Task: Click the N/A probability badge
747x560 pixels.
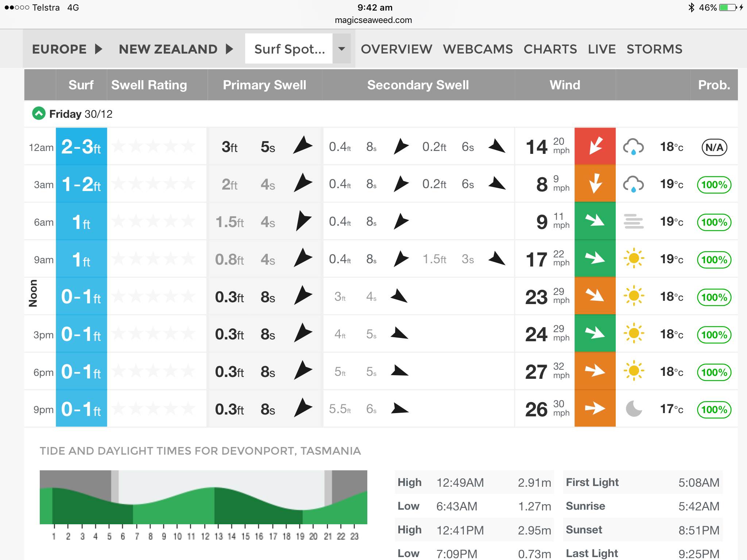Action: 714,147
